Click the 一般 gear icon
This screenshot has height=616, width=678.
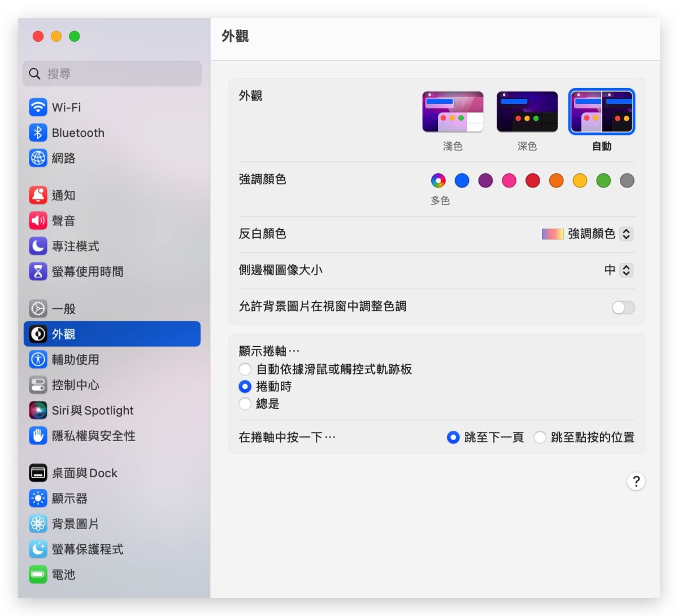click(38, 309)
